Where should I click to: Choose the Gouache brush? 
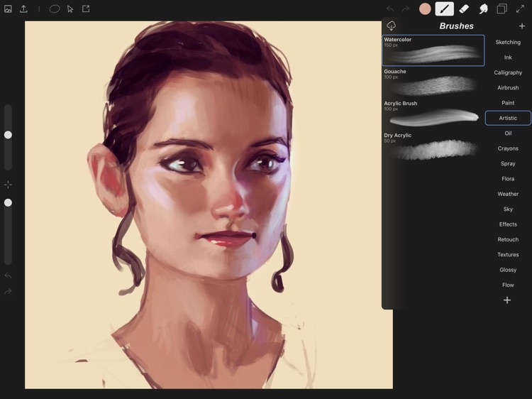click(x=433, y=82)
